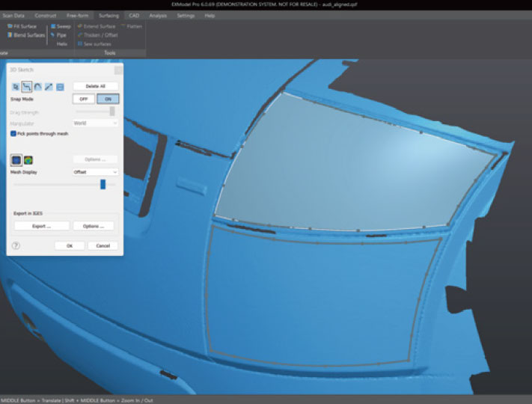Select the straight line sketch tool
This screenshot has height=404, width=532.
(x=49, y=87)
